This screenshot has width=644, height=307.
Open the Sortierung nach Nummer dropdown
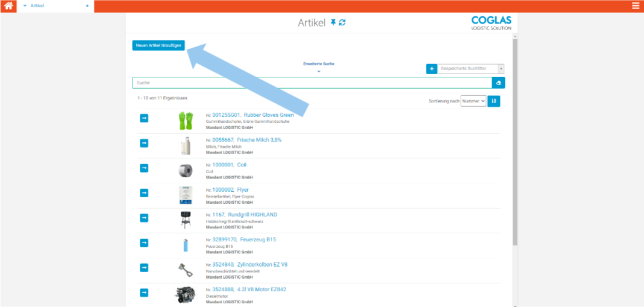pos(473,101)
